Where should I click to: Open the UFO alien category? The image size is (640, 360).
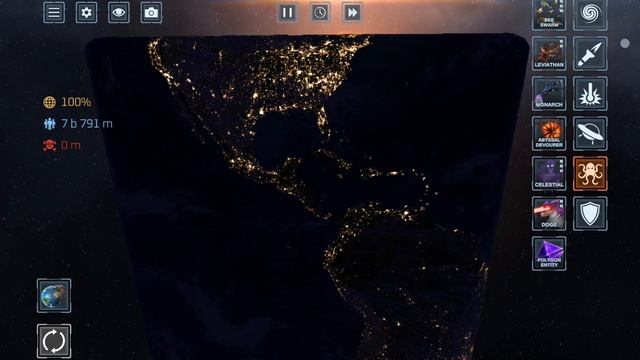point(590,133)
